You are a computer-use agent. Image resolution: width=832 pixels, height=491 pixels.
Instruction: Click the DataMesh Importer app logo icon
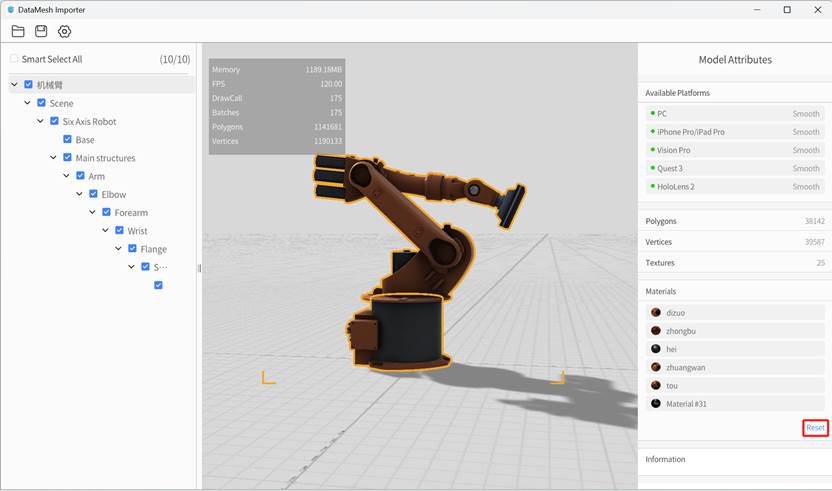pos(10,10)
